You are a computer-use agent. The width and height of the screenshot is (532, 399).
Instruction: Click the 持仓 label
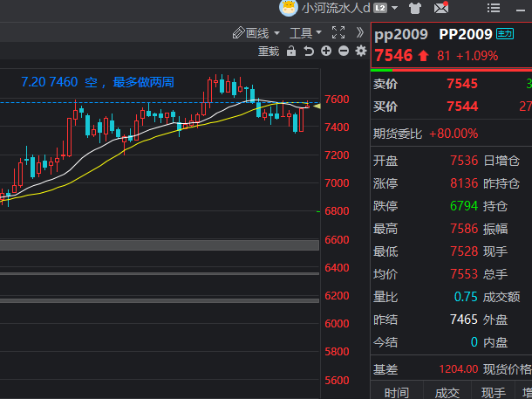(495, 206)
